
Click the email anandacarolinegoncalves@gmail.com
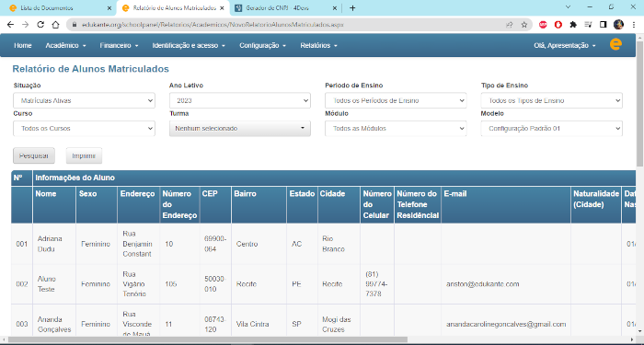(506, 324)
